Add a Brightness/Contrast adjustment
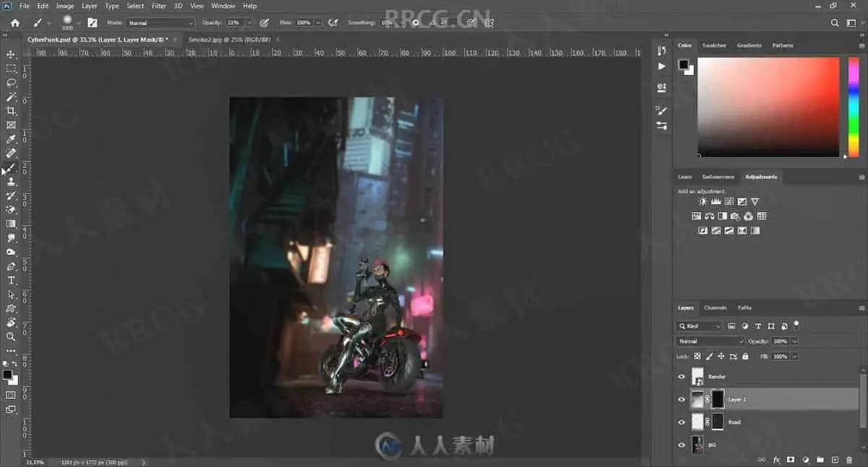The height and width of the screenshot is (467, 868). pyautogui.click(x=702, y=202)
